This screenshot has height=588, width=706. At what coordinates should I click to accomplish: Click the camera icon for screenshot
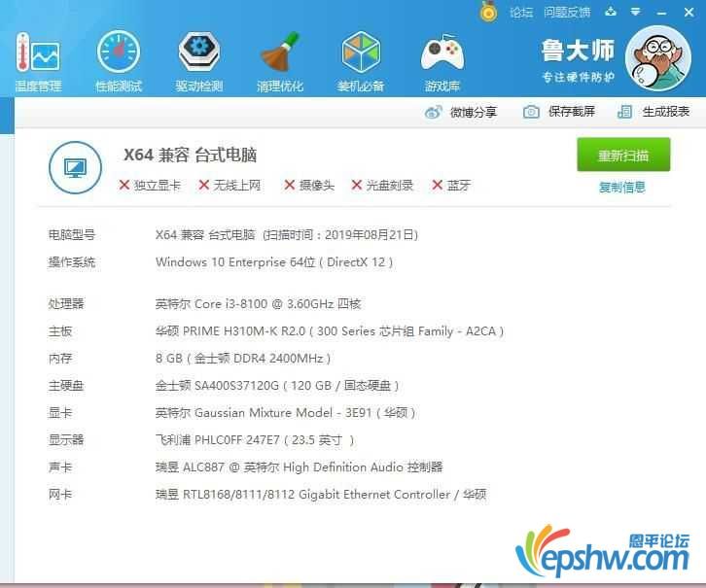pos(531,112)
